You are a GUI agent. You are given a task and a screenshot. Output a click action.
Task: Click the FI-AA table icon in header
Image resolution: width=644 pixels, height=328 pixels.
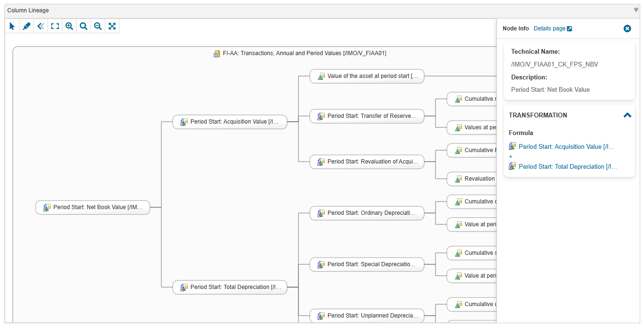pyautogui.click(x=217, y=54)
